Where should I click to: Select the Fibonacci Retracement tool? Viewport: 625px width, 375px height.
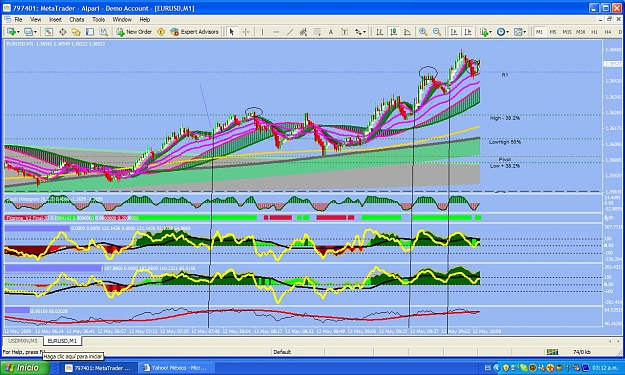317,32
